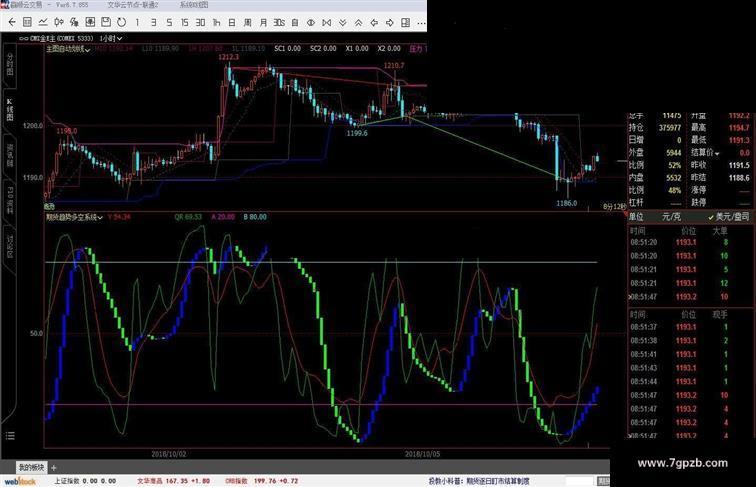Screen dimensions: 756x487
Task: Click the webstock logo in status bar
Action: tap(20, 481)
